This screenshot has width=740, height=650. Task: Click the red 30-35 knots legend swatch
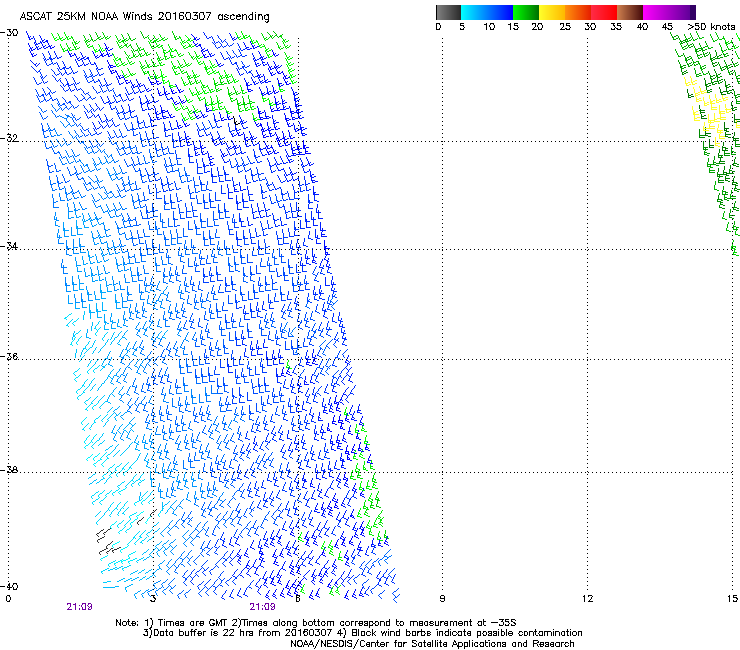(604, 12)
